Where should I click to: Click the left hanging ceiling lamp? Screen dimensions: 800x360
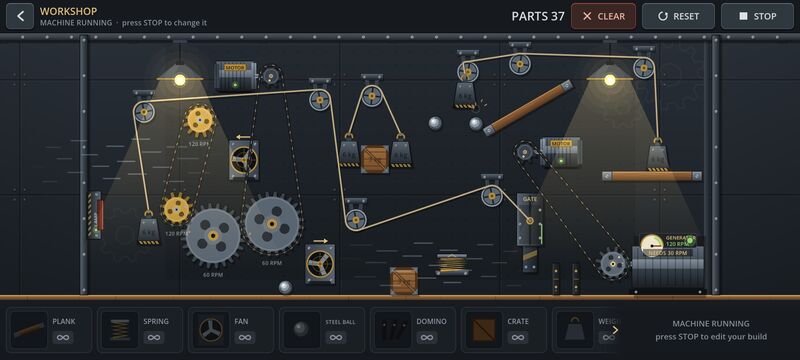(180, 74)
